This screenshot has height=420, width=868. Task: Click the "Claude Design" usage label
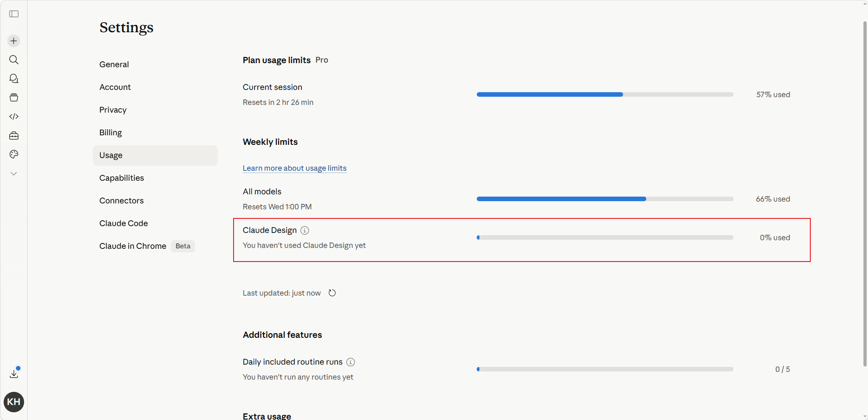269,230
